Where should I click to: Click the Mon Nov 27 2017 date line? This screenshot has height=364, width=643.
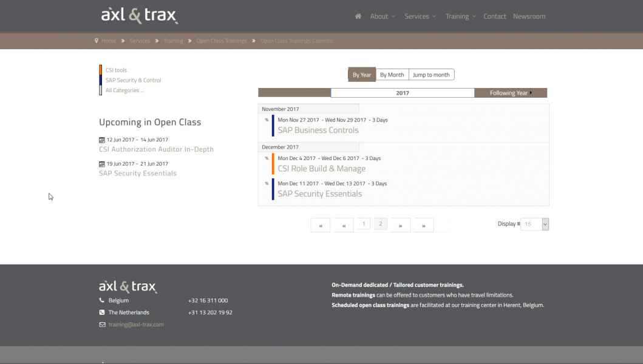pyautogui.click(x=333, y=120)
